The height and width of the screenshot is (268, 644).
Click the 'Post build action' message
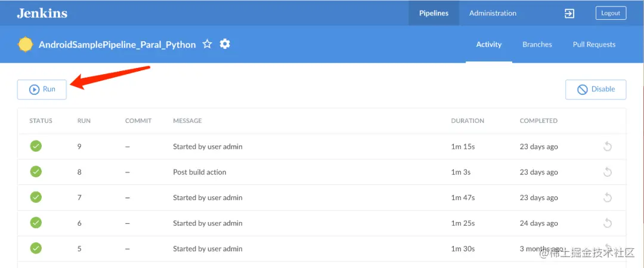click(200, 172)
